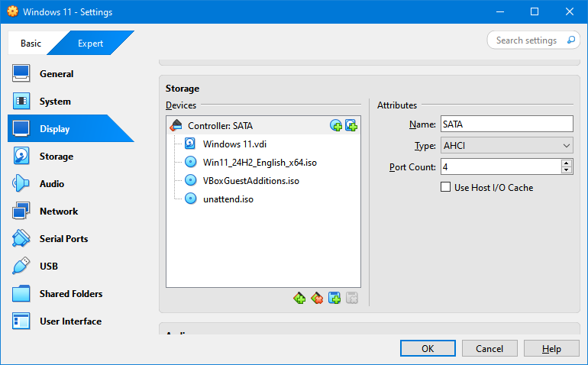This screenshot has width=588, height=365.
Task: Click Add Controller icon below device list
Action: click(299, 299)
